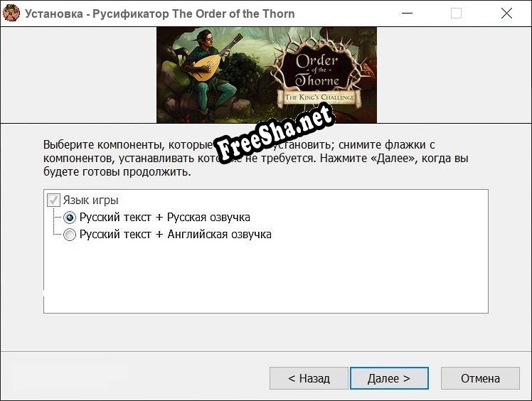Click the Язык игры tree label
Viewport: 532px width, 401px height.
(x=90, y=200)
